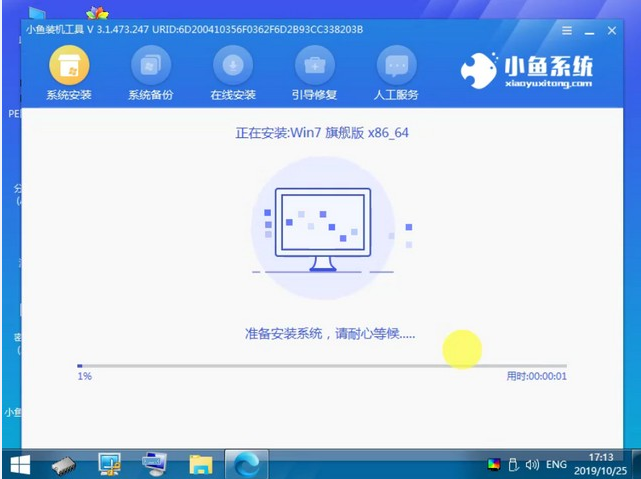Viewport: 641px width, 479px height.
Task: Switch the ENG input language indicator
Action: click(x=558, y=464)
